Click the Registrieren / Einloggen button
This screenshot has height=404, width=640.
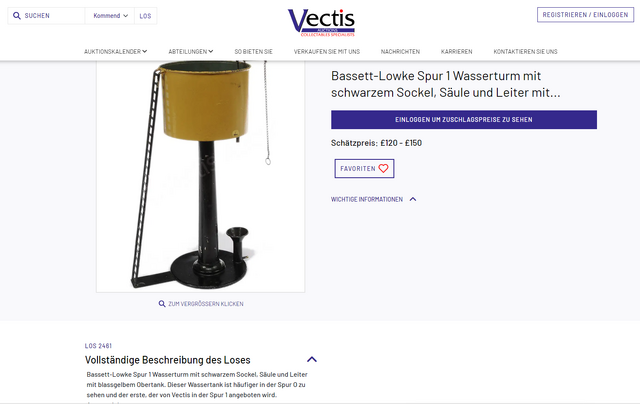pyautogui.click(x=585, y=15)
